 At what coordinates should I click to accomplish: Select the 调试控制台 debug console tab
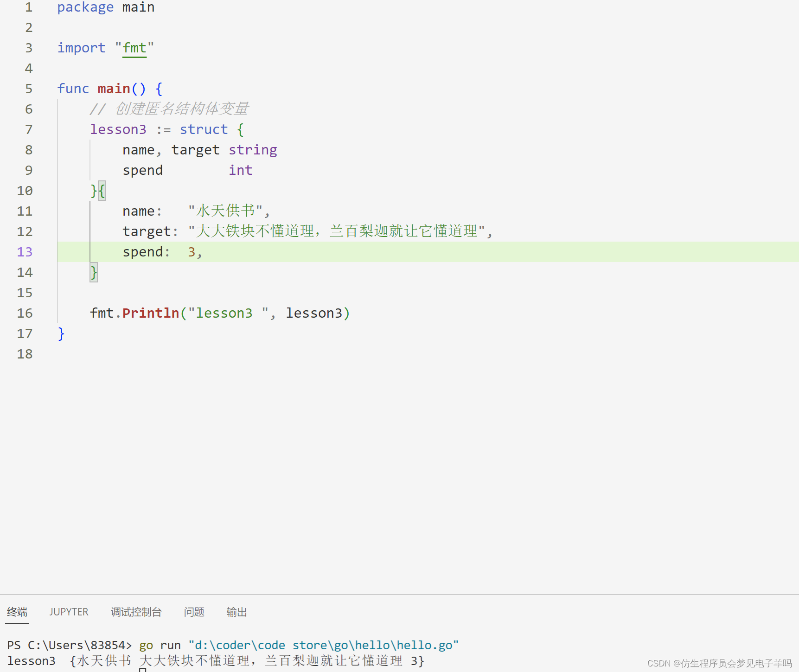pos(136,612)
